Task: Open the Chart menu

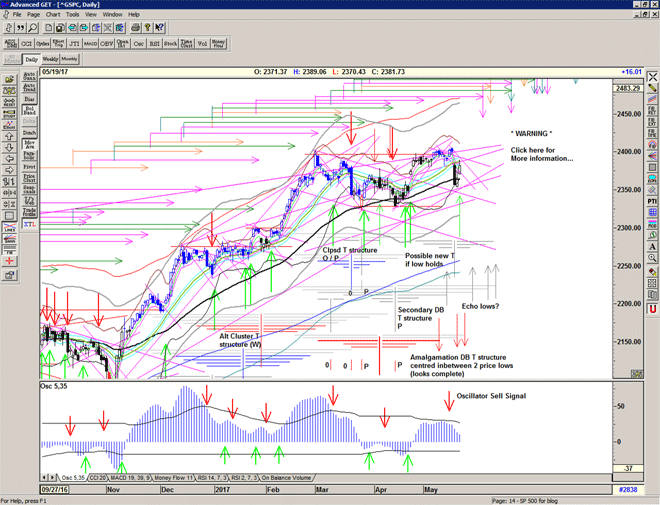Action: [52, 15]
